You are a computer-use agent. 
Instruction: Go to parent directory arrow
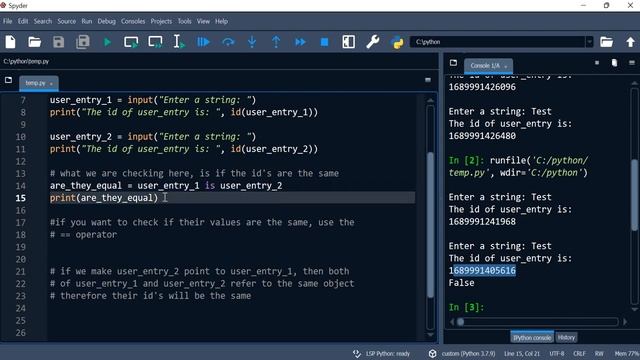[630, 42]
